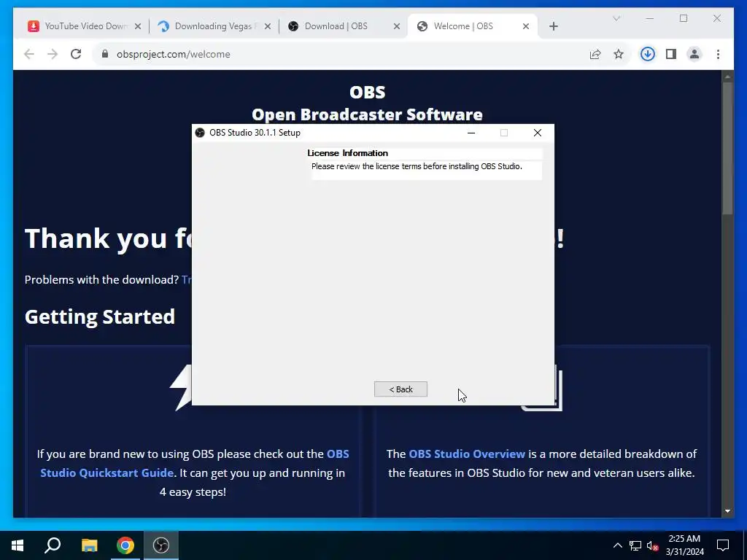The width and height of the screenshot is (747, 560).
Task: Open File Explorer from the taskbar
Action: tap(89, 545)
